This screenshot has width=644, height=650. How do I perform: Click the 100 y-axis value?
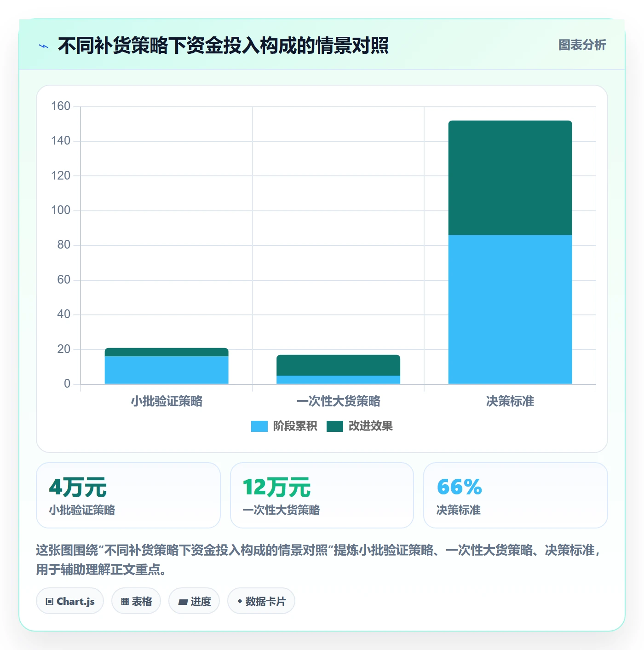[61, 210]
